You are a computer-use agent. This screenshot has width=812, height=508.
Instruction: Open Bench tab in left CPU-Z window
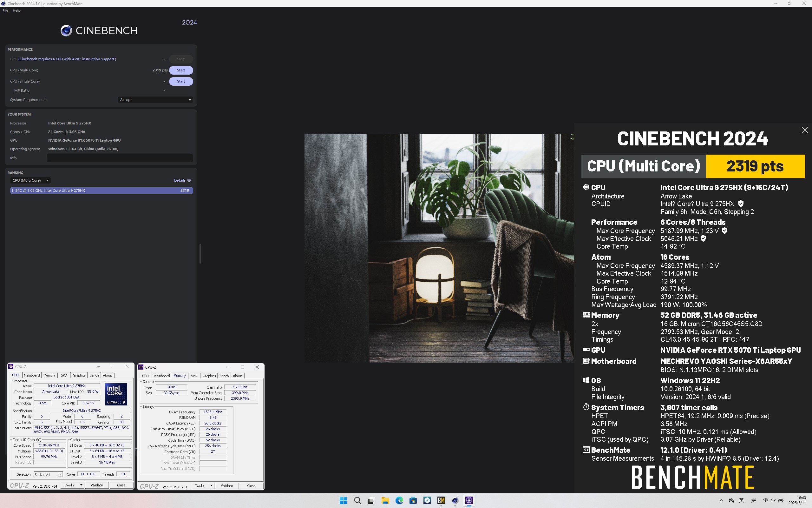coord(94,375)
